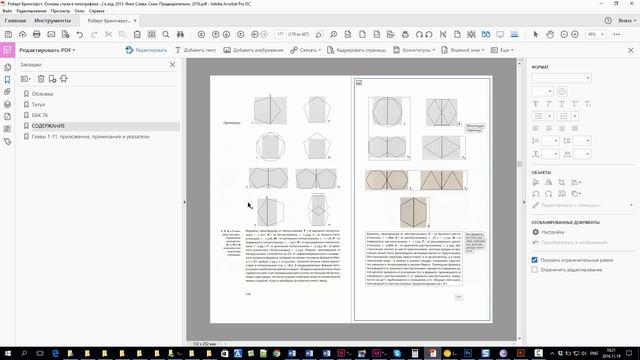Go to the next page (down arrow)
Viewport: 640px width, 360px height.
point(227,35)
